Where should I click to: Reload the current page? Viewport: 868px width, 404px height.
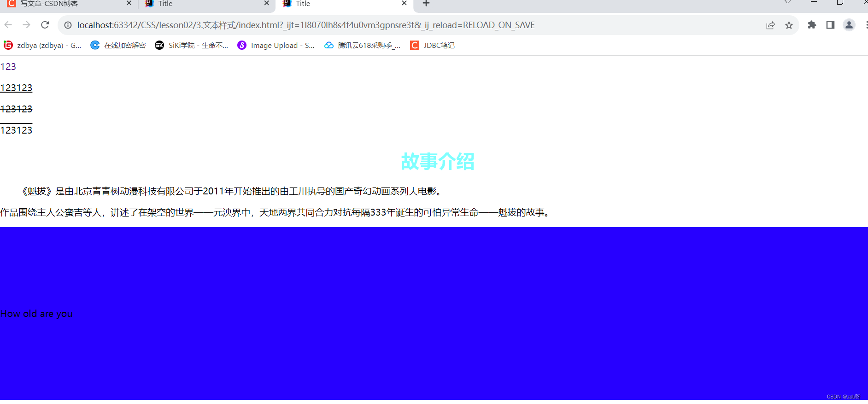click(x=45, y=25)
